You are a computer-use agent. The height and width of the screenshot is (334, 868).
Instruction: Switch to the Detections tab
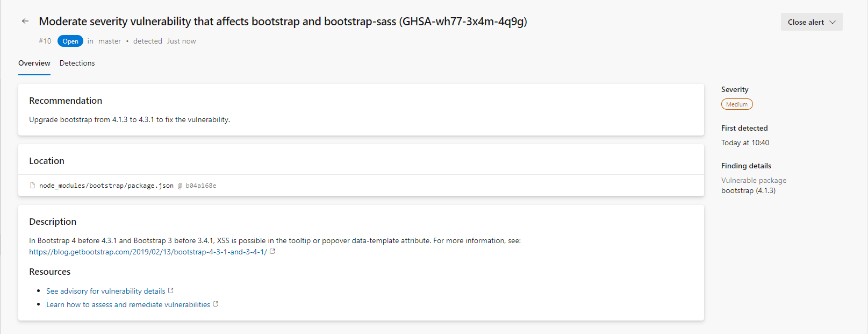pos(77,63)
